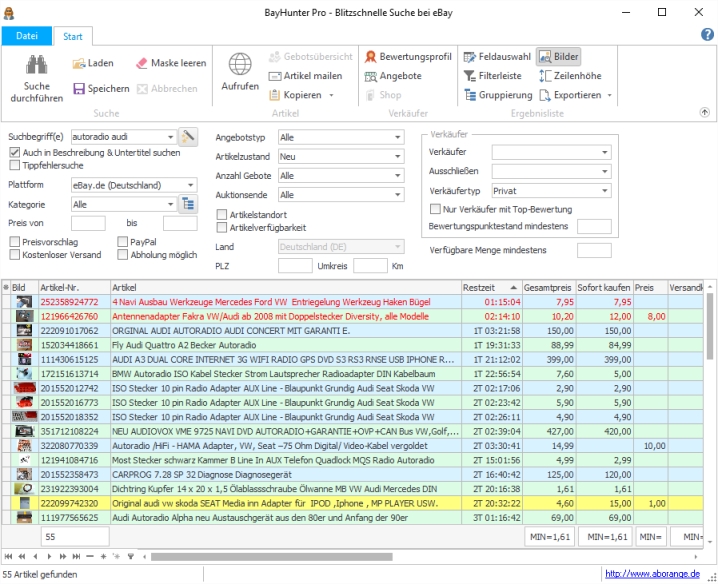Click the Aufrufen globe icon
This screenshot has width=718, height=584.
tap(240, 65)
